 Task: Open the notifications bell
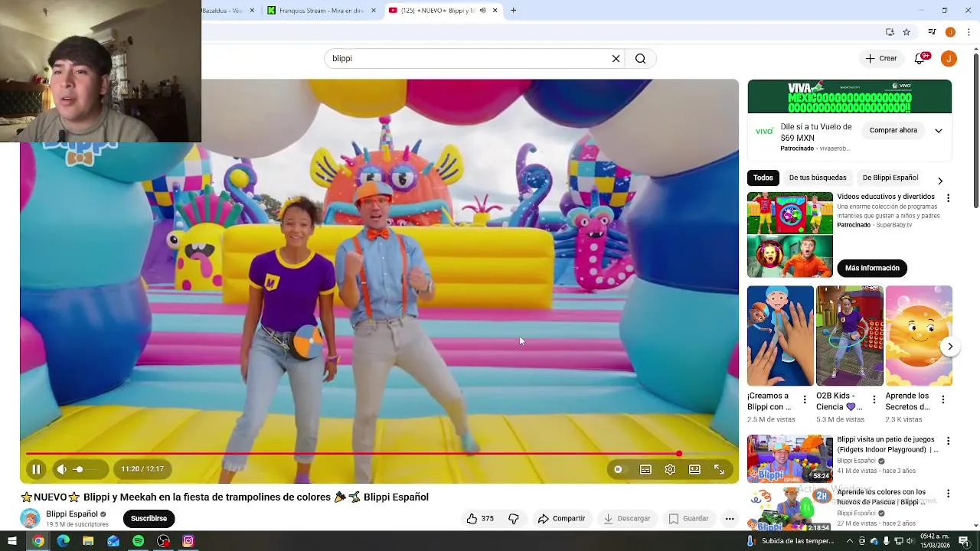pos(920,59)
